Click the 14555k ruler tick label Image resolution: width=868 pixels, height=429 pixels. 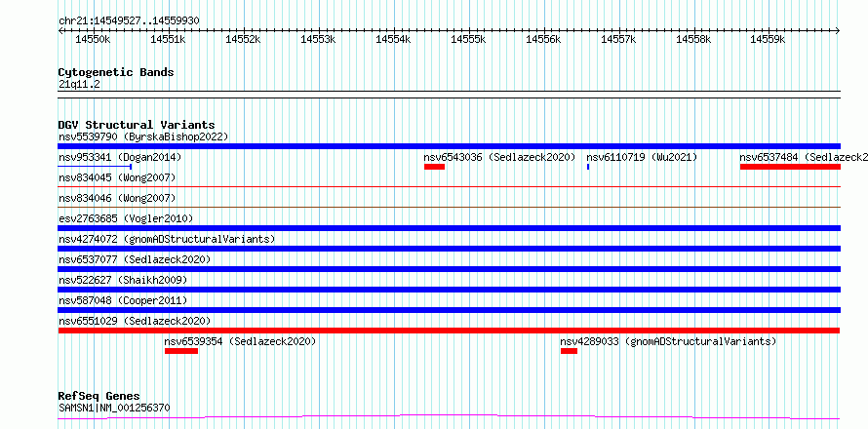click(x=468, y=39)
